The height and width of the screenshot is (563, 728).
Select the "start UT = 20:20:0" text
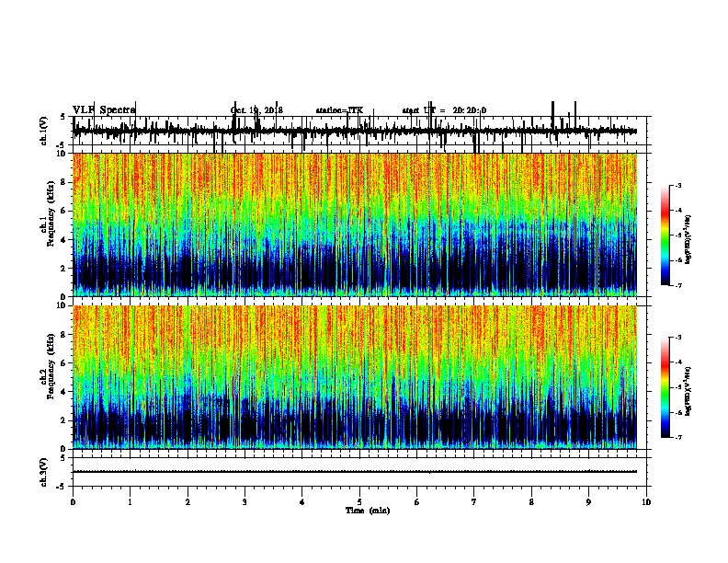click(444, 110)
